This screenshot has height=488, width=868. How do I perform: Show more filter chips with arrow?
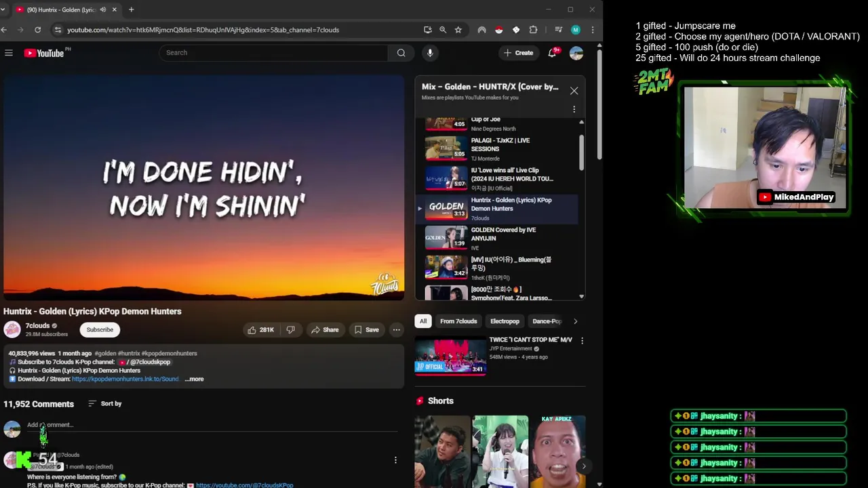point(575,321)
